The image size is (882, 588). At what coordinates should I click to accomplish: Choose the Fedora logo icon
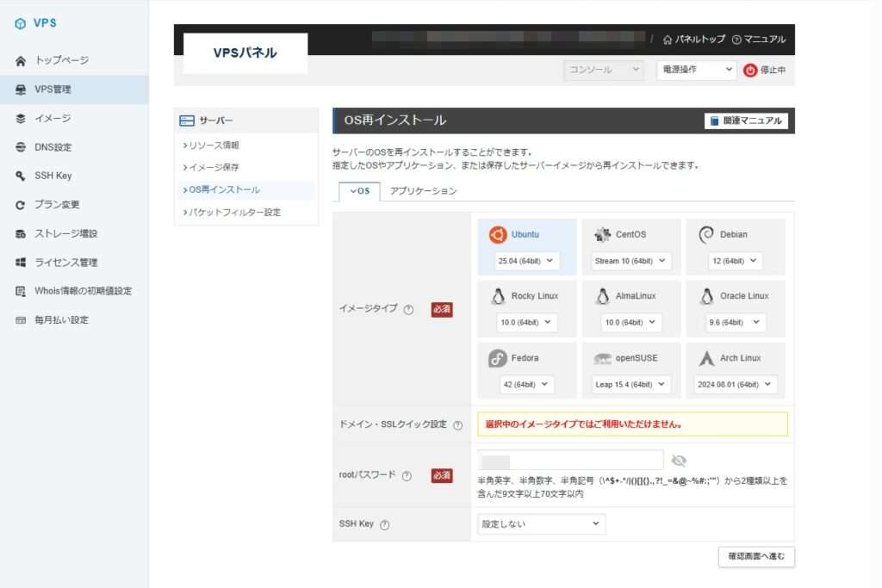pyautogui.click(x=497, y=358)
